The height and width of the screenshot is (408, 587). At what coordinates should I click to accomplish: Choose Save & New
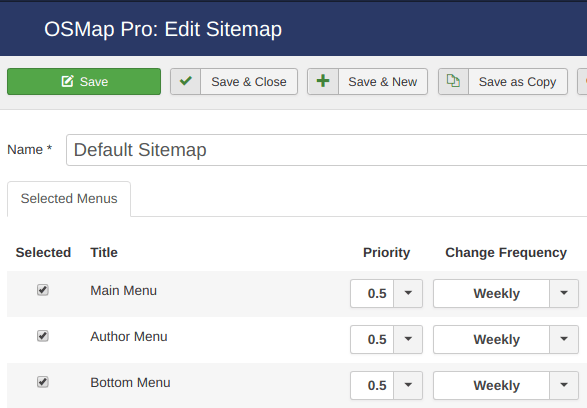[367, 82]
